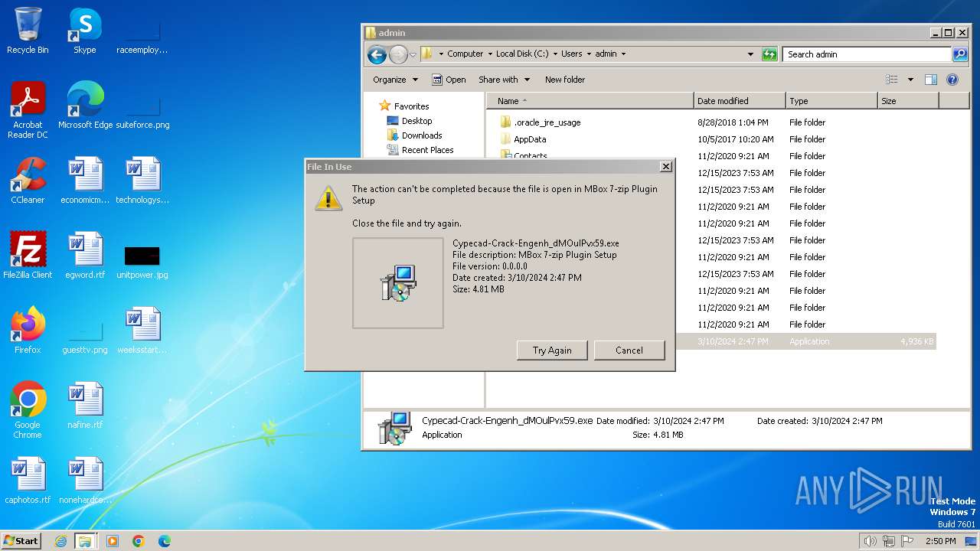980x551 pixels.
Task: Expand the Computer breadcrumb arrow
Action: 490,54
